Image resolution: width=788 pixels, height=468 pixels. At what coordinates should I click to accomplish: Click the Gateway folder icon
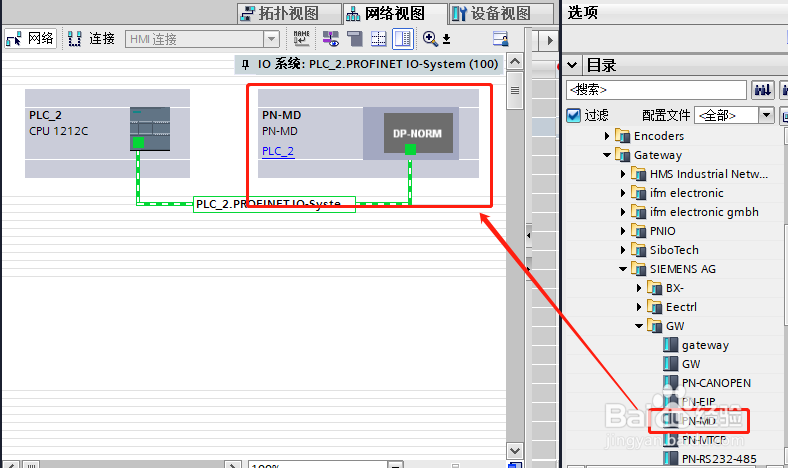click(x=622, y=155)
